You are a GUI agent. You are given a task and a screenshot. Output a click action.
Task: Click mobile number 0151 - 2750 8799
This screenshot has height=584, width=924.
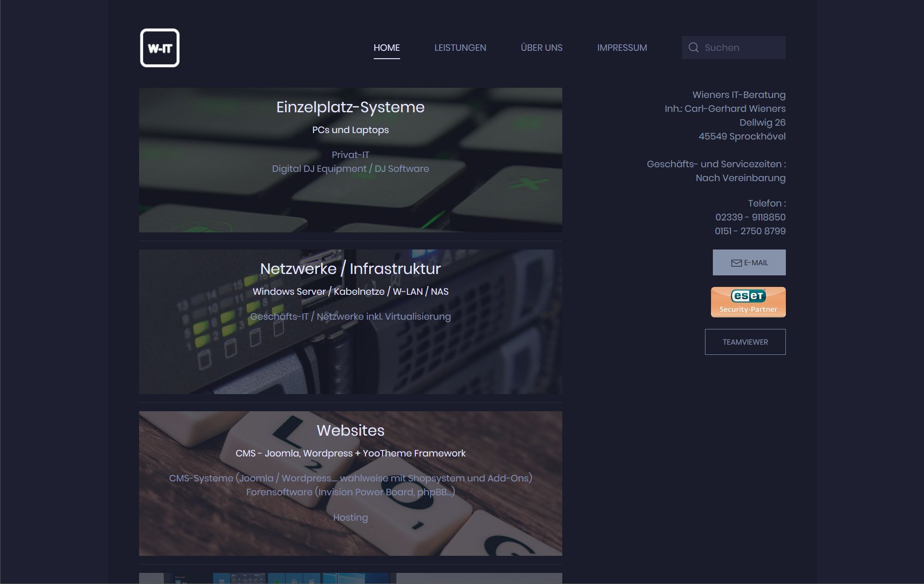pos(750,231)
